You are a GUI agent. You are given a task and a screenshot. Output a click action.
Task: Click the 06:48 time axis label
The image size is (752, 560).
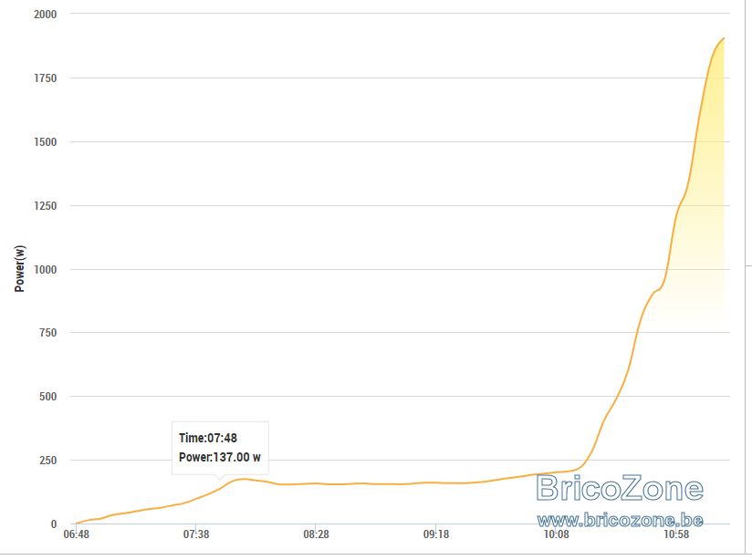click(77, 534)
